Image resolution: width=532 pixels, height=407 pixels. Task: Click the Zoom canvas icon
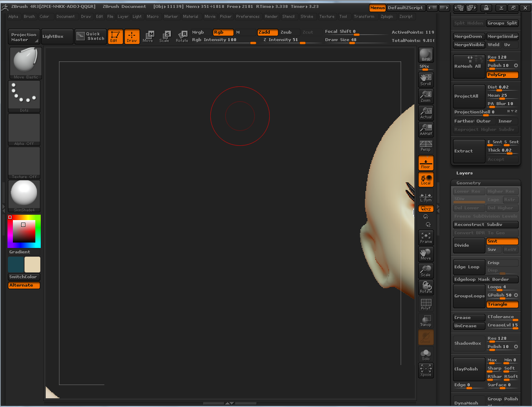pos(426,96)
